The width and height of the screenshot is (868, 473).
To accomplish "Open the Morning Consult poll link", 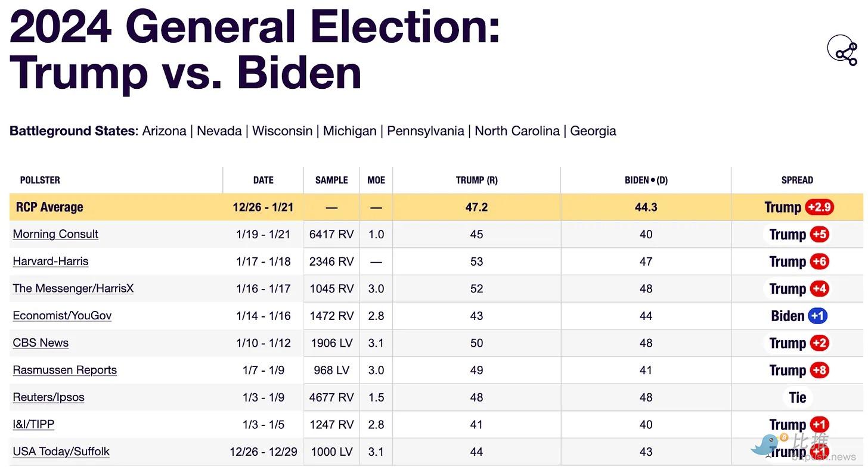I will click(x=55, y=234).
